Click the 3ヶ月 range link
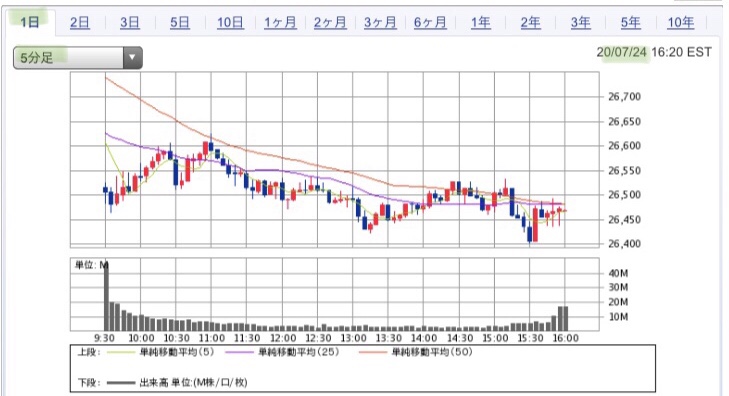The width and height of the screenshot is (729, 396). pos(380,22)
